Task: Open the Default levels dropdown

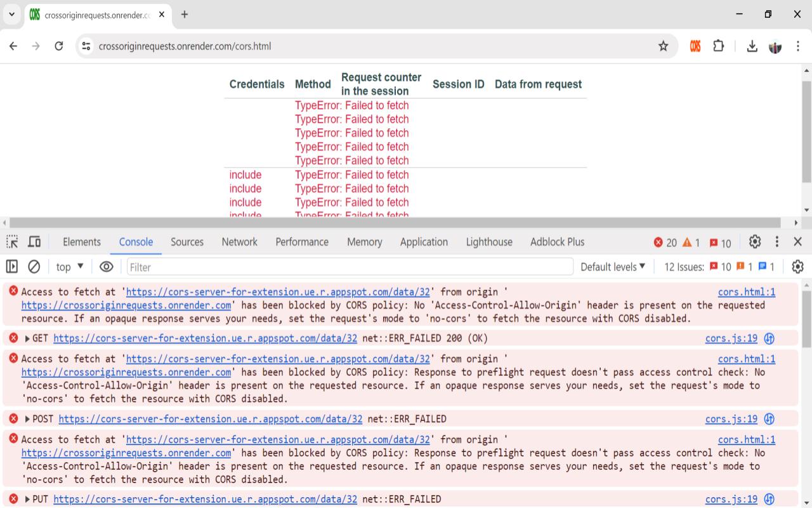Action: tap(613, 267)
